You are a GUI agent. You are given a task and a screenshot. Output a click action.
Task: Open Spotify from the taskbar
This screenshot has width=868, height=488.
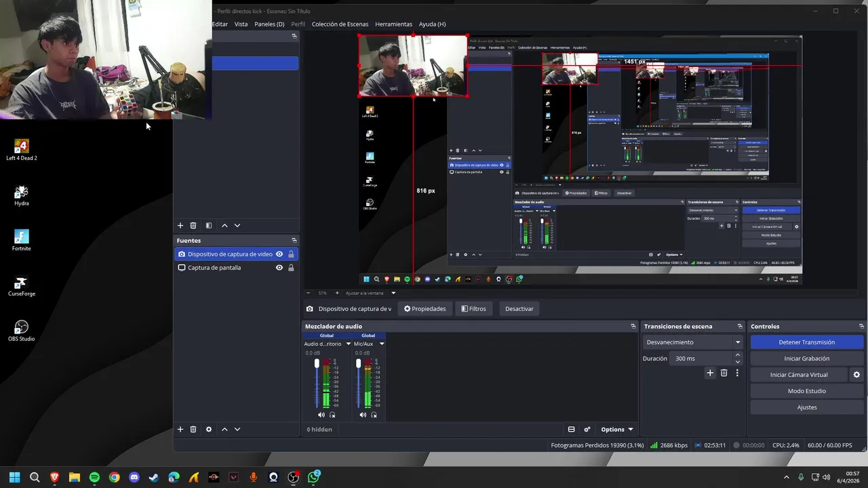94,477
